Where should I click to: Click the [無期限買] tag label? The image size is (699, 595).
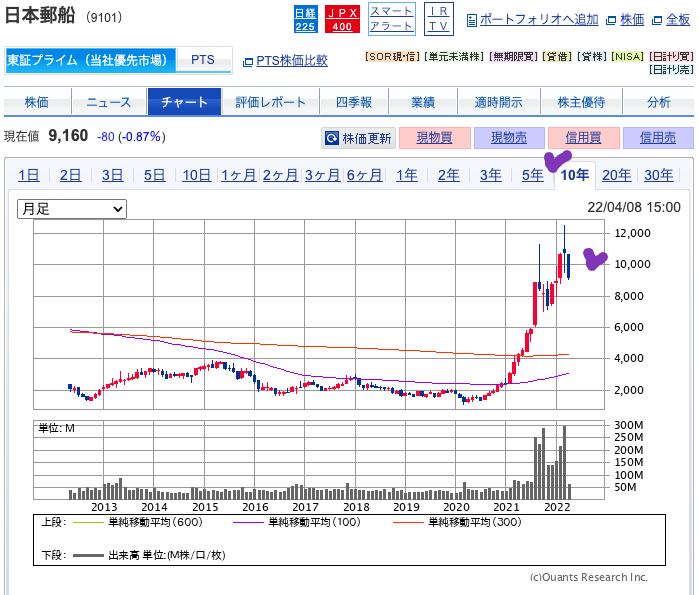pyautogui.click(x=513, y=57)
